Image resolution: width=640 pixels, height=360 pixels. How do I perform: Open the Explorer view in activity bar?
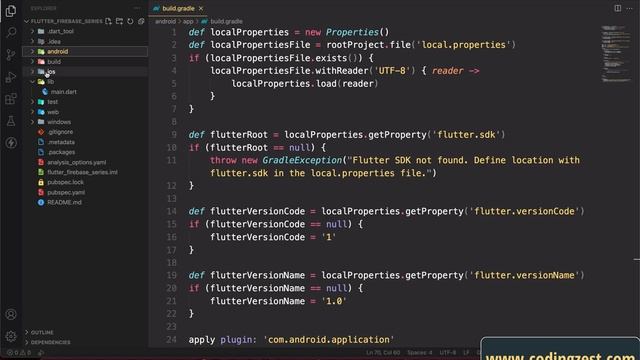point(11,11)
